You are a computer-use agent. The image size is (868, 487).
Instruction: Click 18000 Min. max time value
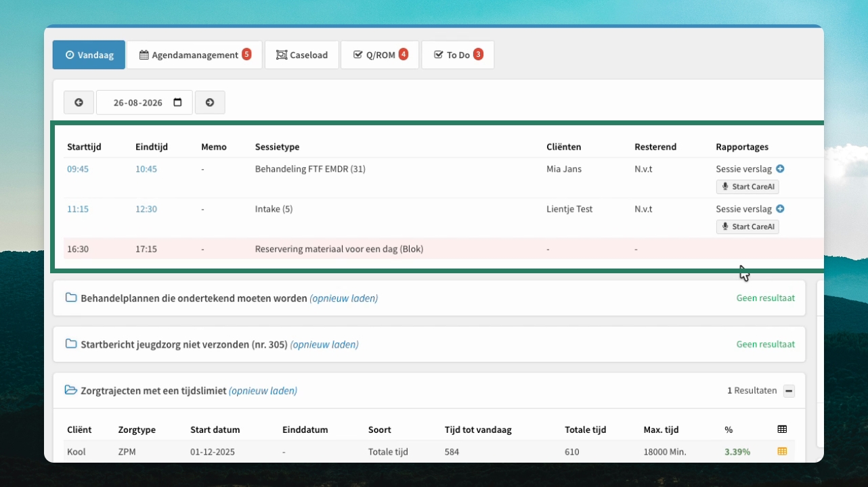(665, 452)
